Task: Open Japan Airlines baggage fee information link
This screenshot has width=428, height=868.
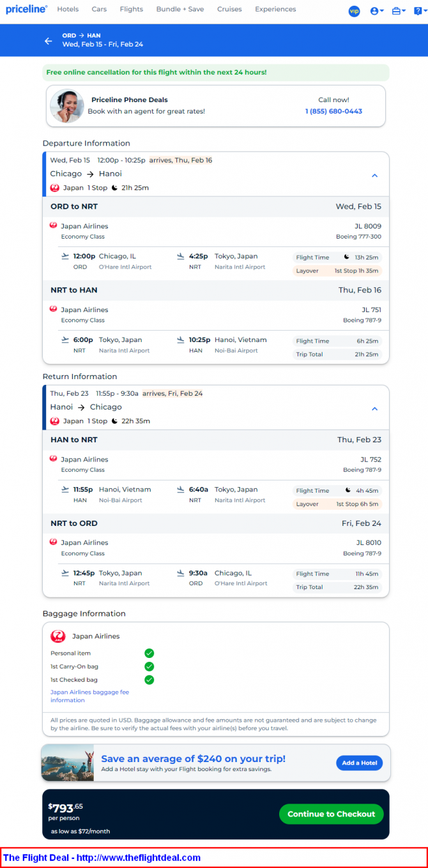Action: 89,696
